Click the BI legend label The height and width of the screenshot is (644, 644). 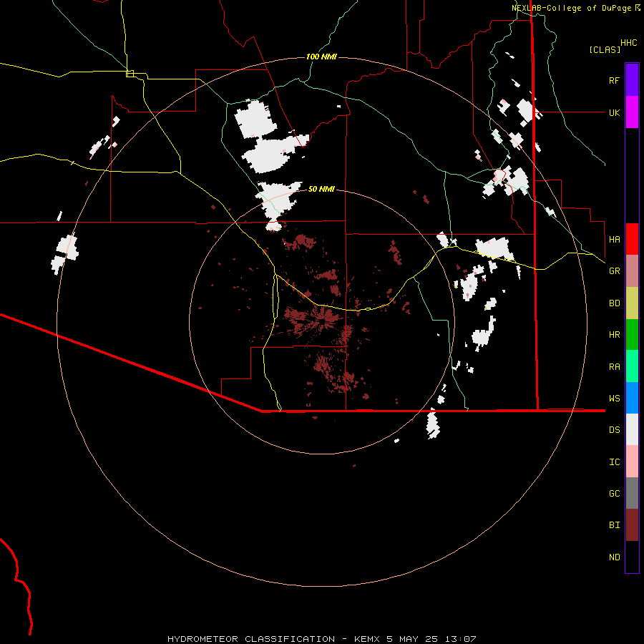[614, 525]
